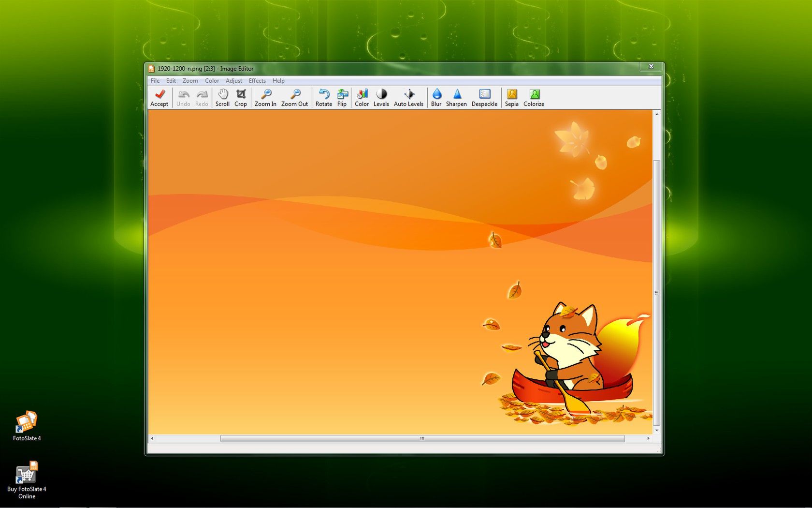Click the horizontal scrollbar thumb

(422, 438)
